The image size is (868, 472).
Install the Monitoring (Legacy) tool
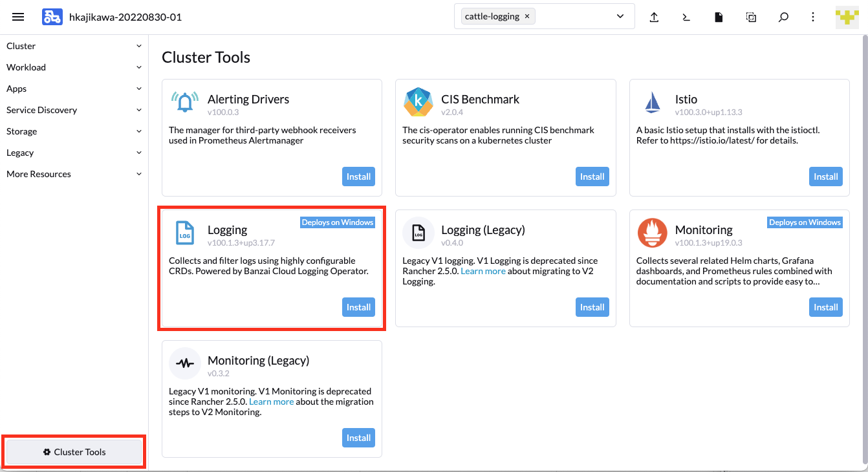point(358,438)
